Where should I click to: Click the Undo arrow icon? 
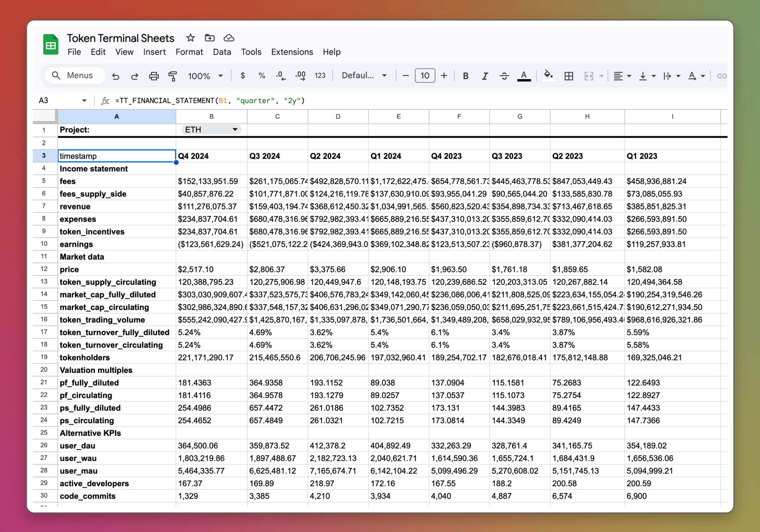[x=116, y=76]
